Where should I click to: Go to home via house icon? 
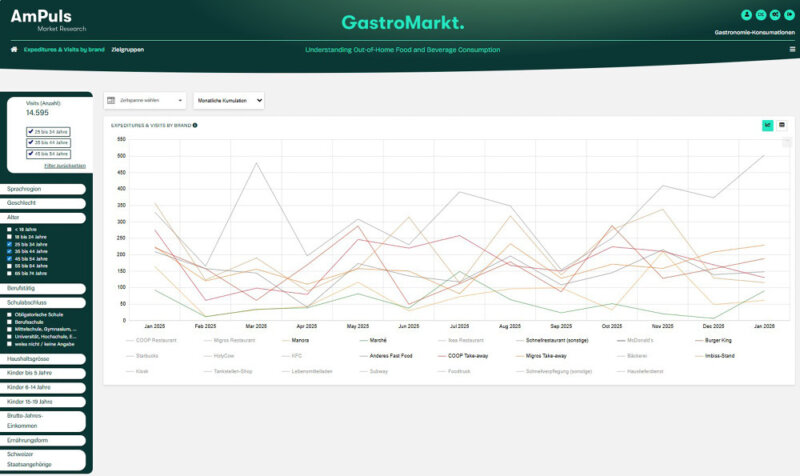coord(14,49)
